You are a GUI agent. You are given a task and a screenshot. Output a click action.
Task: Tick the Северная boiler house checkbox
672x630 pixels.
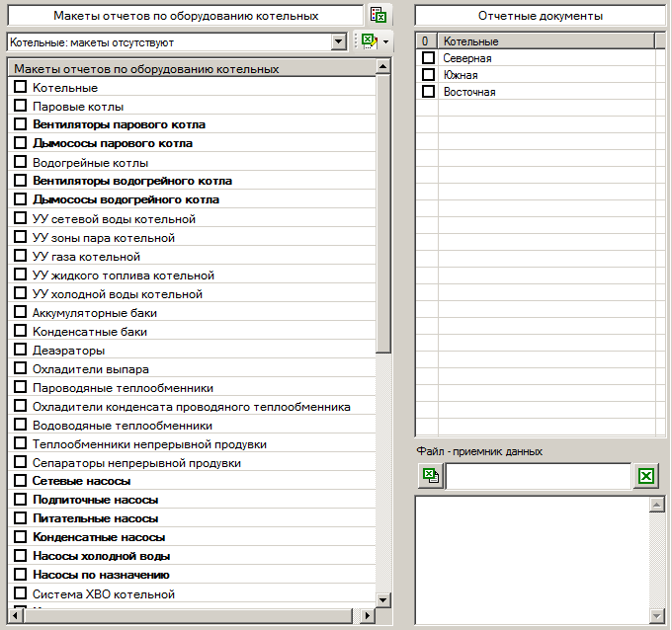[428, 58]
